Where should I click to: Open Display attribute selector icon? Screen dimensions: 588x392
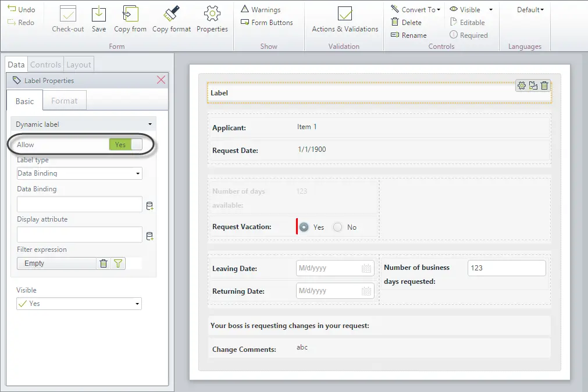[149, 236]
